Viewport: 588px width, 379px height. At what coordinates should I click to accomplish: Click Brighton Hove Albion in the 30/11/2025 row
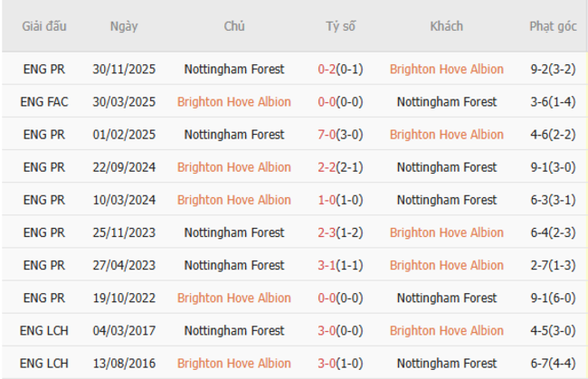coord(446,70)
